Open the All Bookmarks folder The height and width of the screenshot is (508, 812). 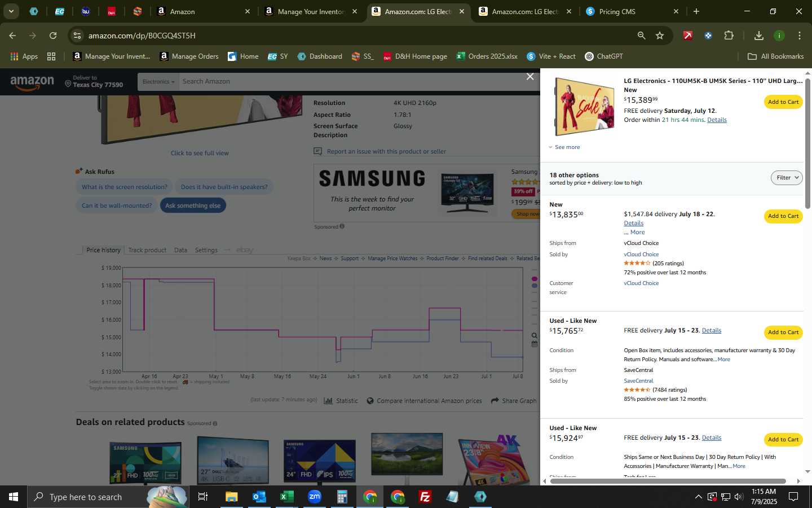pyautogui.click(x=775, y=56)
